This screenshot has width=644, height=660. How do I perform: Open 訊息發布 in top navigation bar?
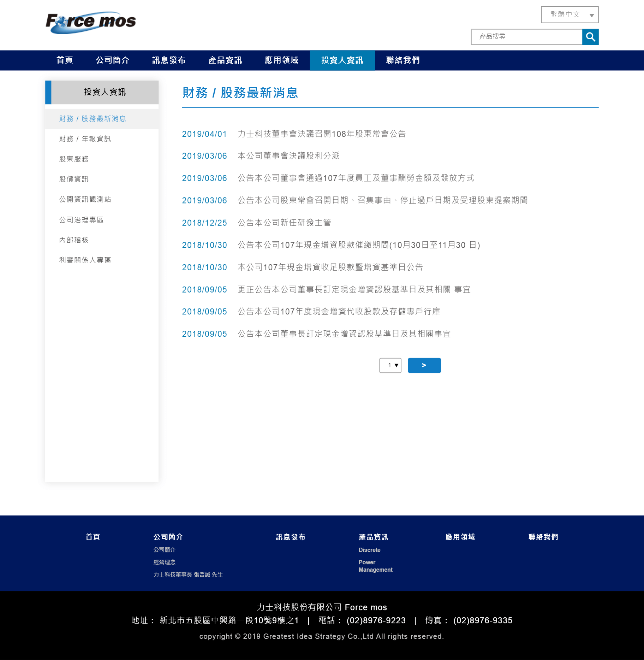coord(169,60)
